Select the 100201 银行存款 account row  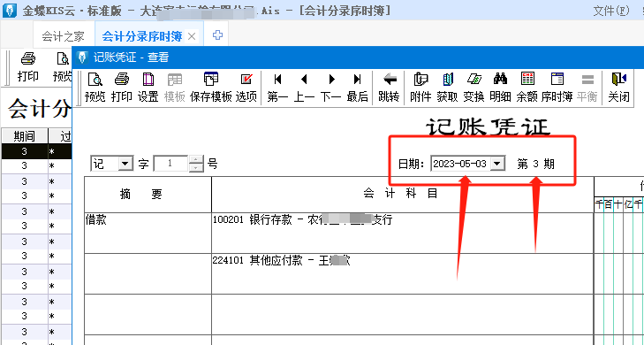(x=403, y=233)
